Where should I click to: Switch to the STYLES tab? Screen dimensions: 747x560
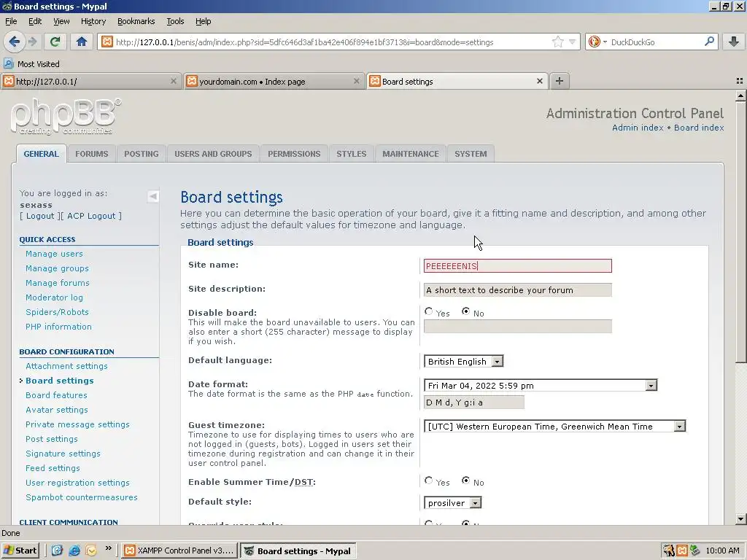tap(352, 154)
